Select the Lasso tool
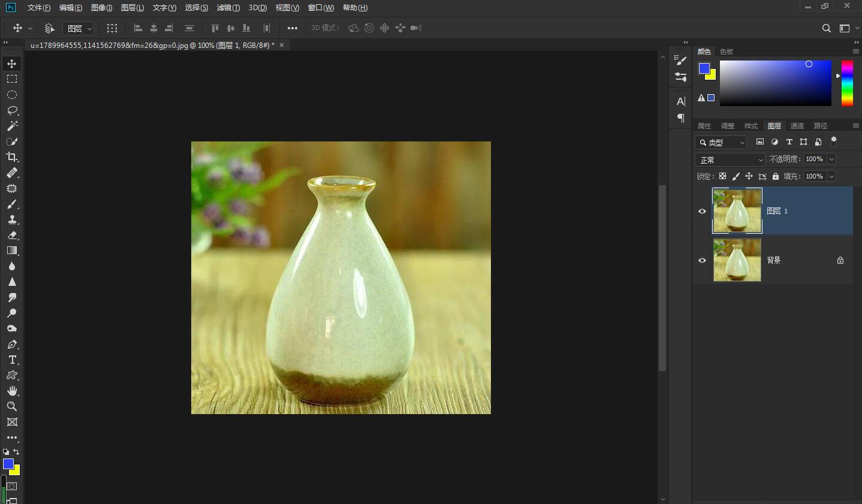 pos(12,110)
